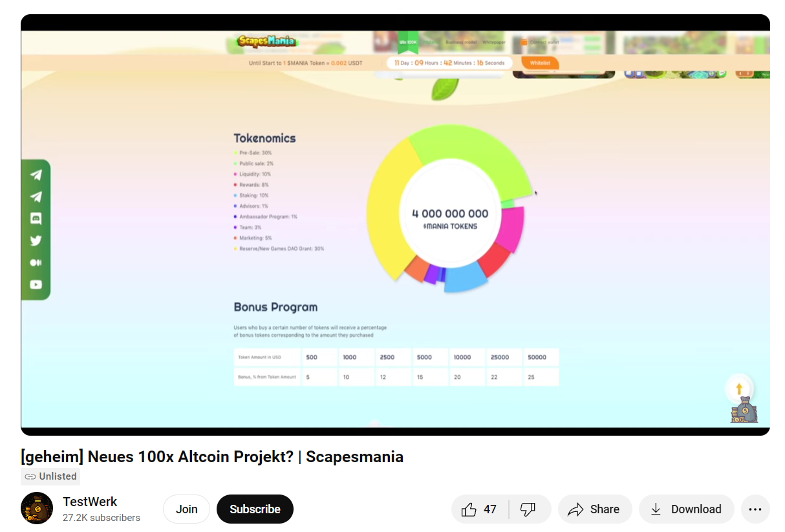This screenshot has height=532, width=785.
Task: Open TestWerk channel avatar
Action: point(37,509)
